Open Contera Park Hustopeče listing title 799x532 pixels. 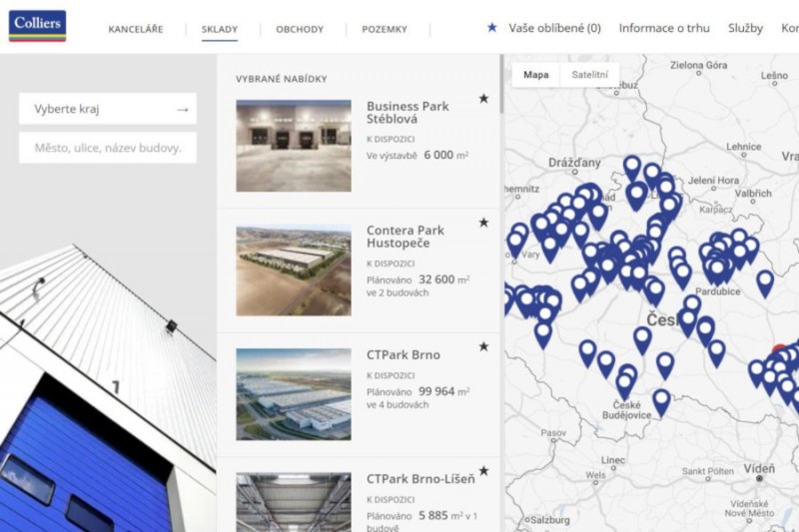click(x=405, y=237)
